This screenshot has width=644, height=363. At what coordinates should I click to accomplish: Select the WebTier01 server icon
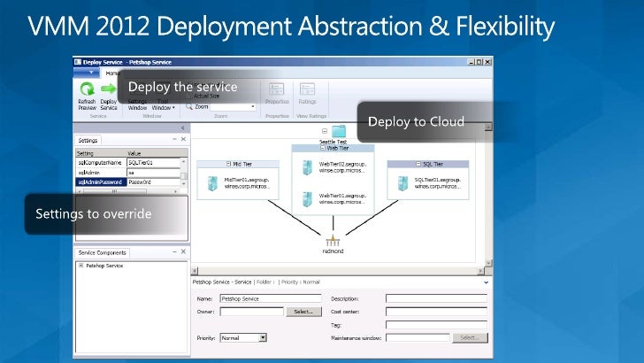point(307,199)
